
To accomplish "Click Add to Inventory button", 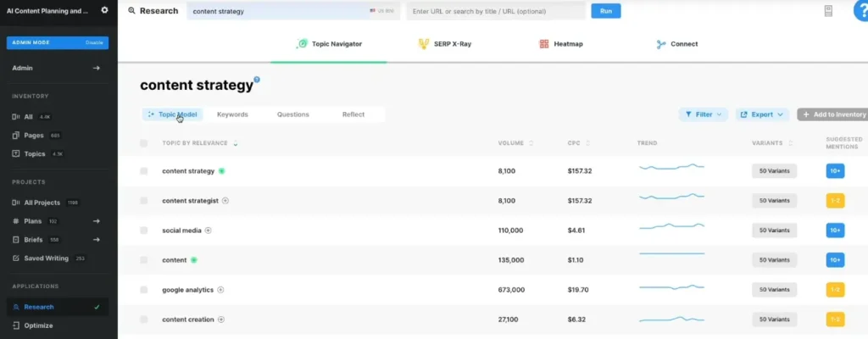I will (833, 114).
